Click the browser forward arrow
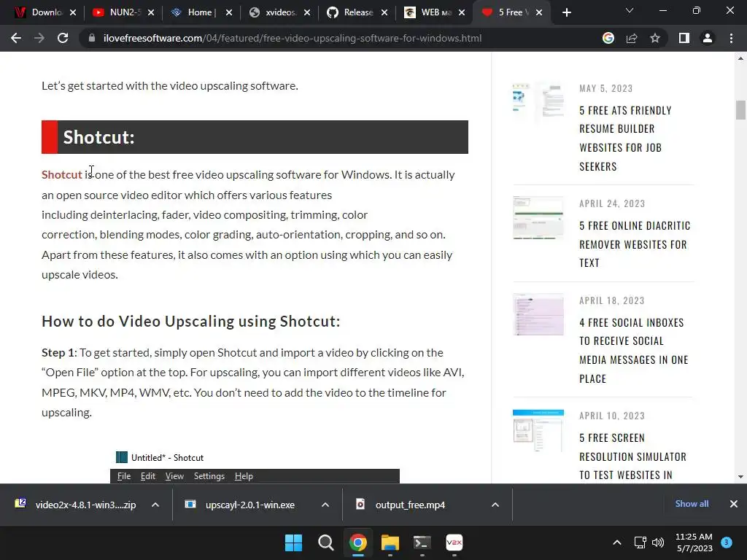The height and width of the screenshot is (560, 747). tap(39, 38)
